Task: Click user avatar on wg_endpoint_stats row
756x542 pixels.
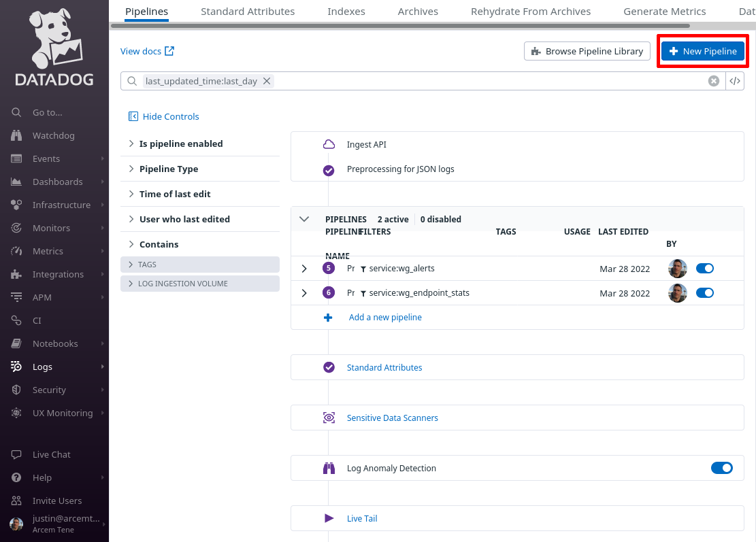Action: [678, 293]
